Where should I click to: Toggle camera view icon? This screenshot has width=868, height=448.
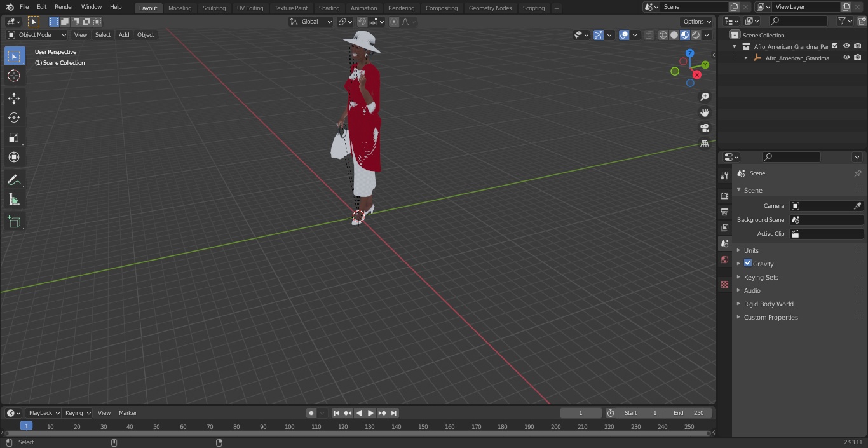(x=705, y=128)
